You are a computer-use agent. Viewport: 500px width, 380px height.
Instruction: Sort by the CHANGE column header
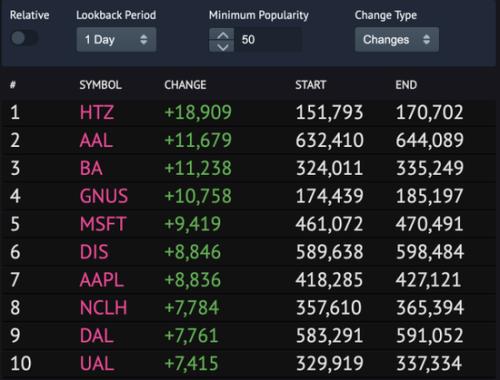click(185, 85)
